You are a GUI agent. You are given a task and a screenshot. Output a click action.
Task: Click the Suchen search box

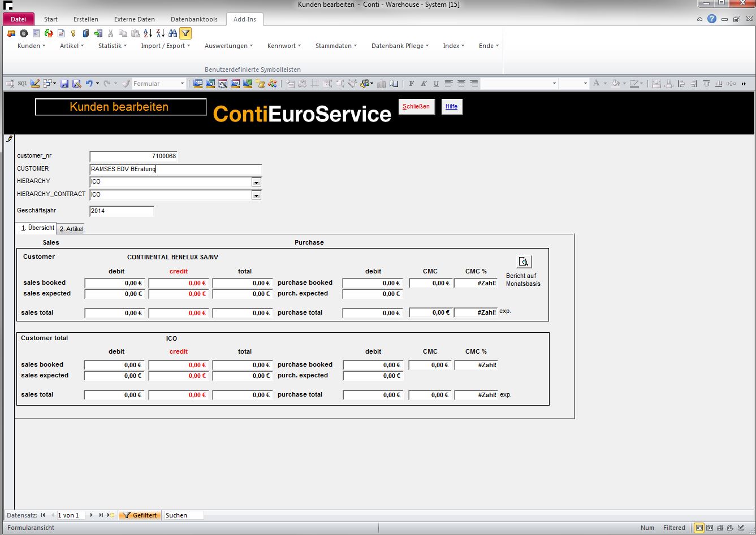[x=183, y=515]
